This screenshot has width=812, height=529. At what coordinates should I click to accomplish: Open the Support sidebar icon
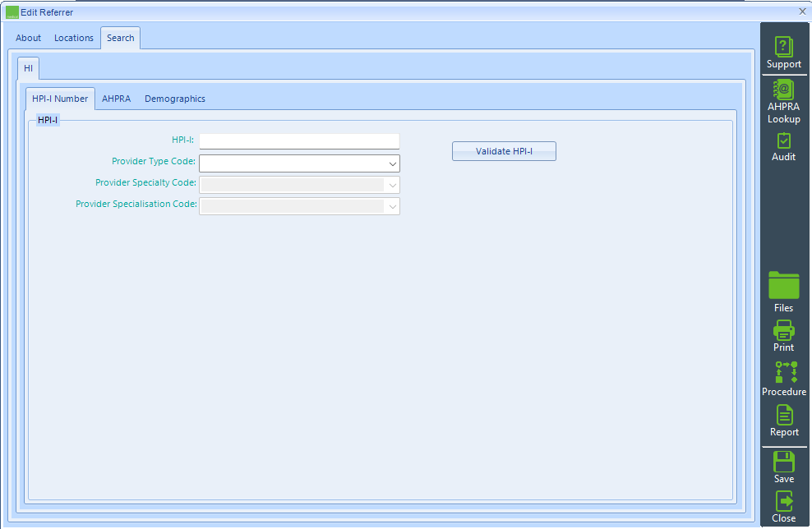click(x=783, y=53)
